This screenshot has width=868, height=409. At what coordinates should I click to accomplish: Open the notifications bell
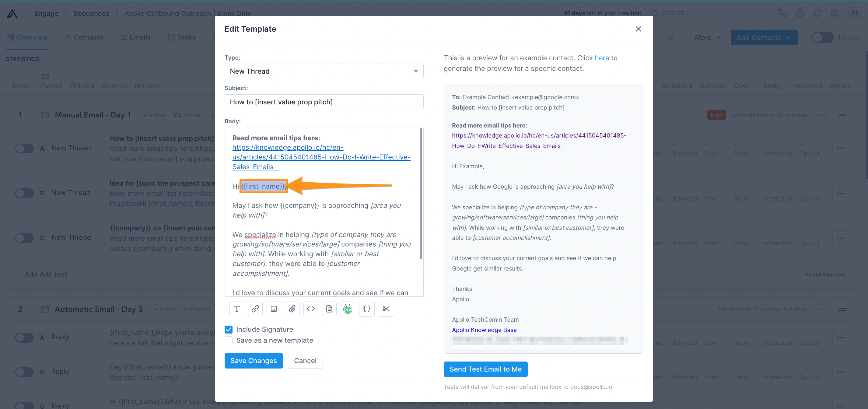(x=817, y=13)
